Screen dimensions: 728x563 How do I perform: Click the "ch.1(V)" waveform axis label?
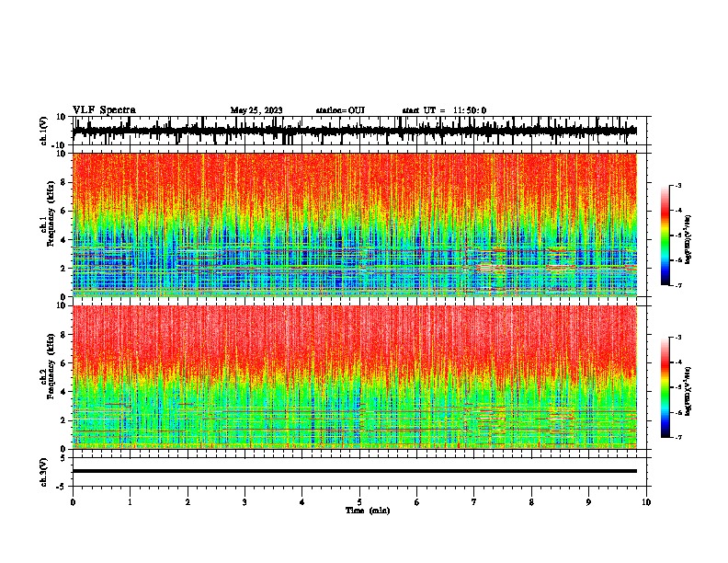click(44, 131)
